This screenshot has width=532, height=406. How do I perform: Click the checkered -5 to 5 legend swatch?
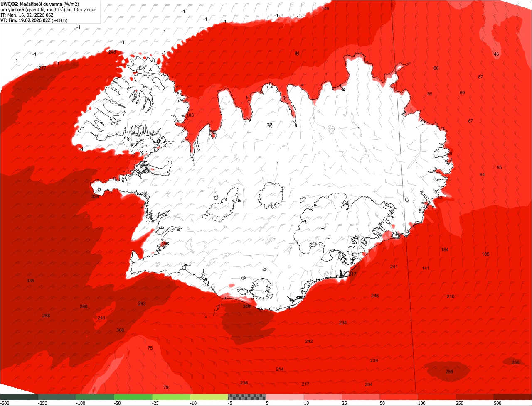247,397
